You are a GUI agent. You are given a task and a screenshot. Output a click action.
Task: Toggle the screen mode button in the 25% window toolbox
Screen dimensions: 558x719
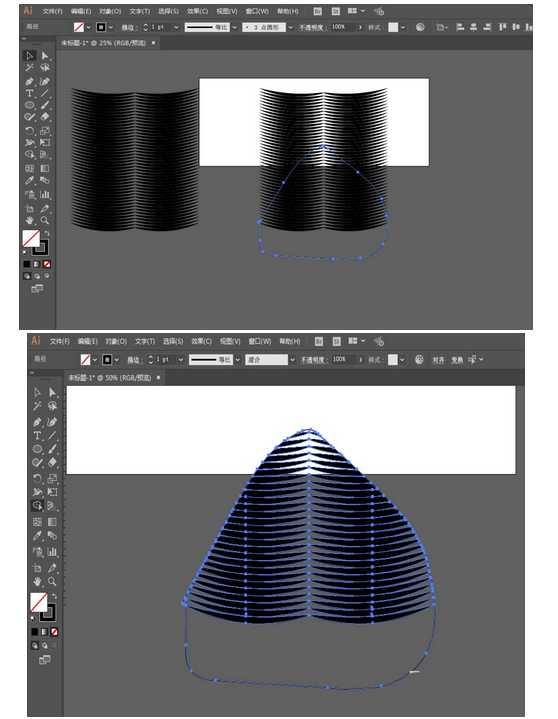click(x=37, y=288)
